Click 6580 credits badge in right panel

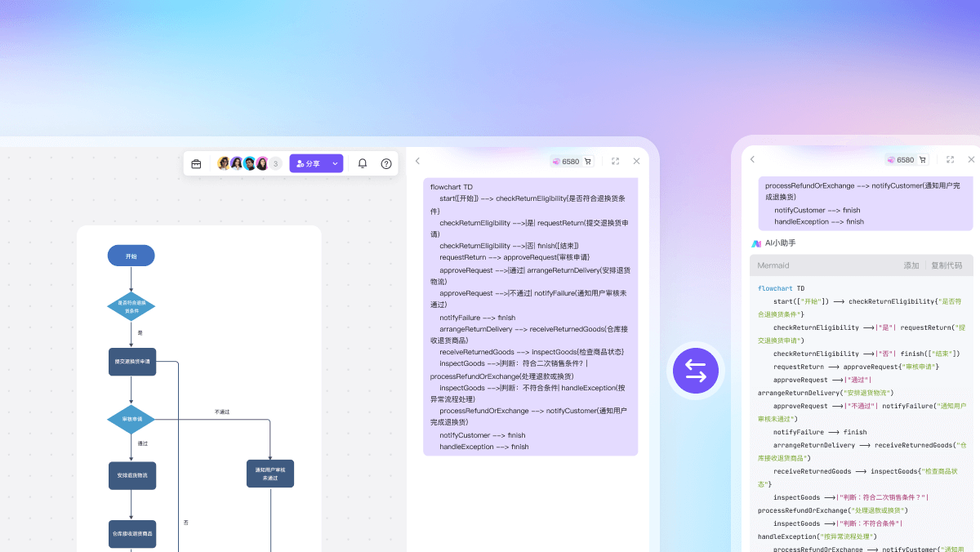901,160
